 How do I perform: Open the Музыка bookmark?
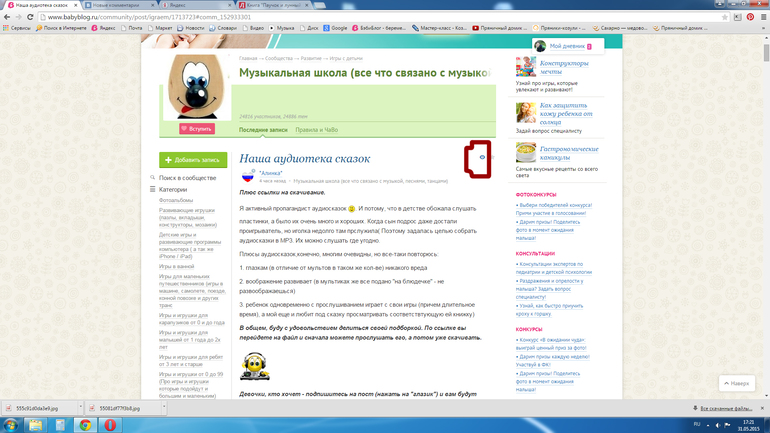pyautogui.click(x=281, y=28)
